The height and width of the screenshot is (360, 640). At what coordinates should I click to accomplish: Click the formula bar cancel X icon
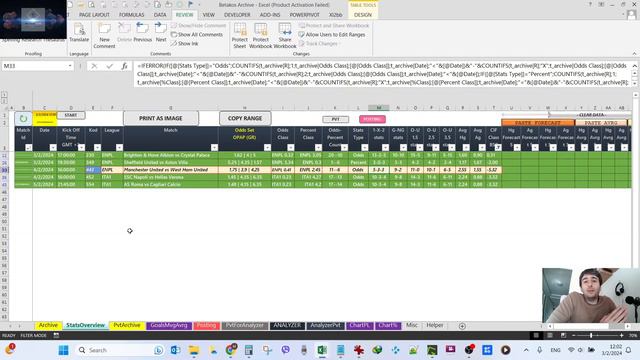[94, 66]
